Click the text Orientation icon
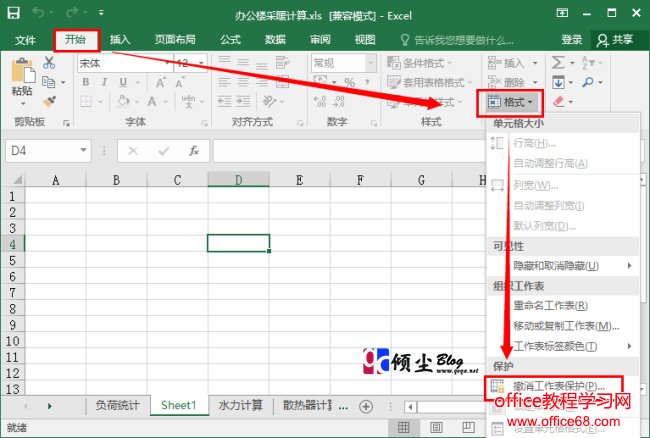The width and height of the screenshot is (650, 438). (x=269, y=101)
